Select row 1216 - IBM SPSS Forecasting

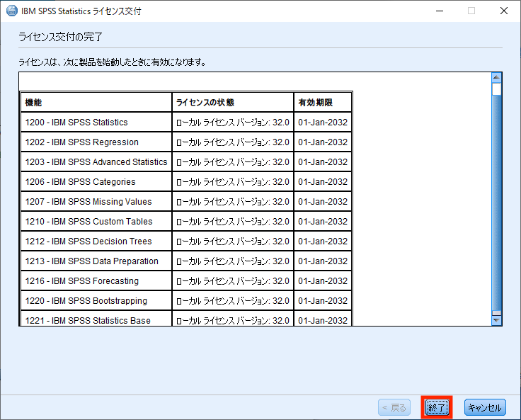(x=186, y=281)
